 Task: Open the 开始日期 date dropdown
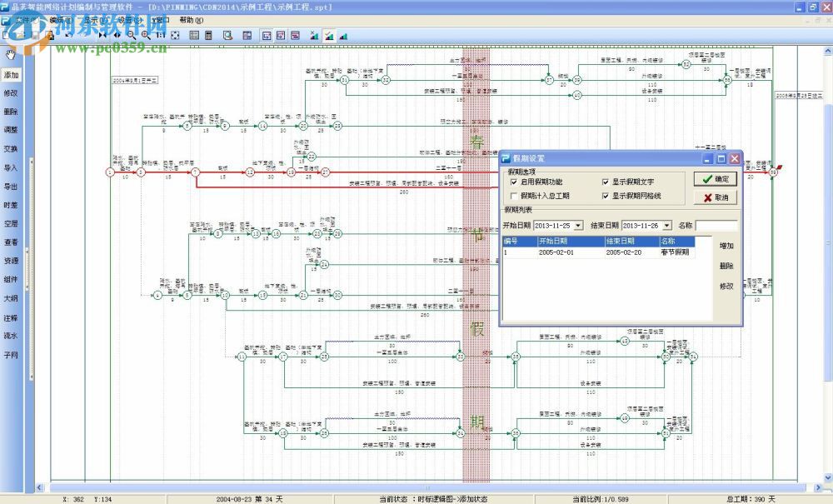[x=578, y=225]
